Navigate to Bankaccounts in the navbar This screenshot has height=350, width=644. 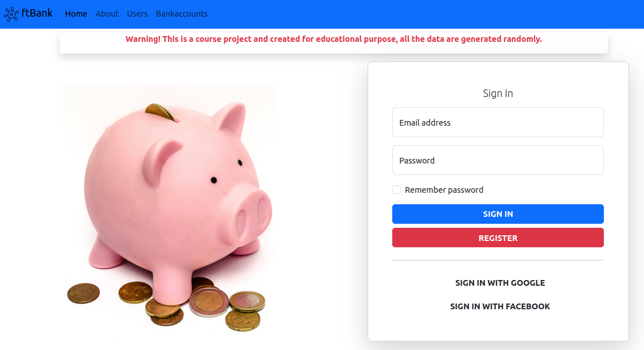pyautogui.click(x=182, y=14)
